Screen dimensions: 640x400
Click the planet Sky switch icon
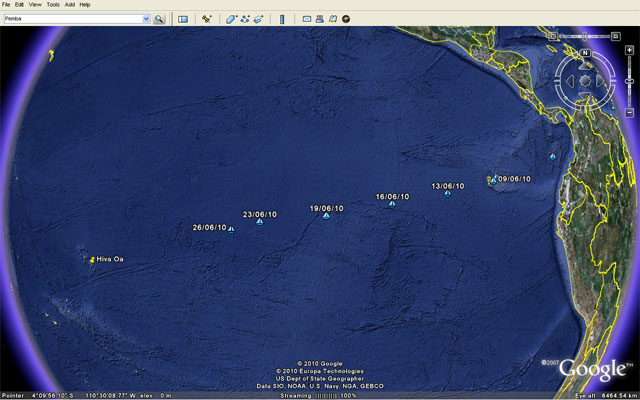[346, 19]
